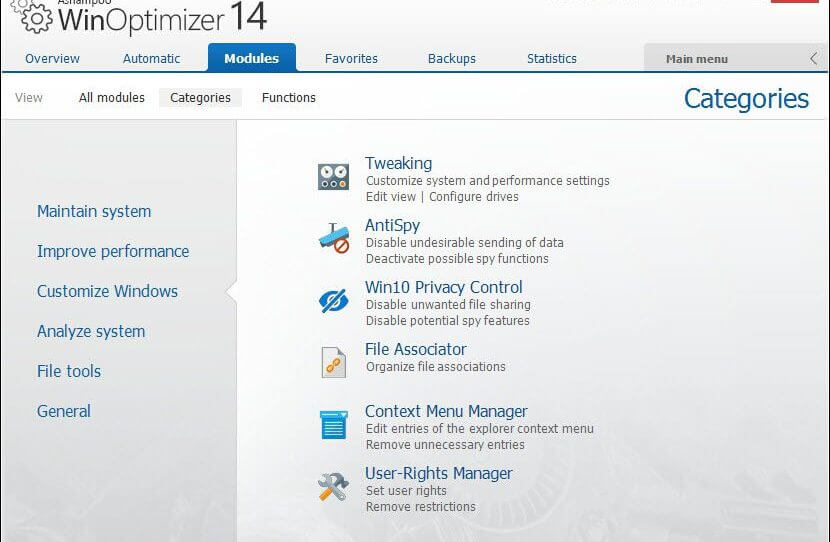The image size is (830, 542).
Task: Go to the Favorites tab
Action: pyautogui.click(x=351, y=59)
